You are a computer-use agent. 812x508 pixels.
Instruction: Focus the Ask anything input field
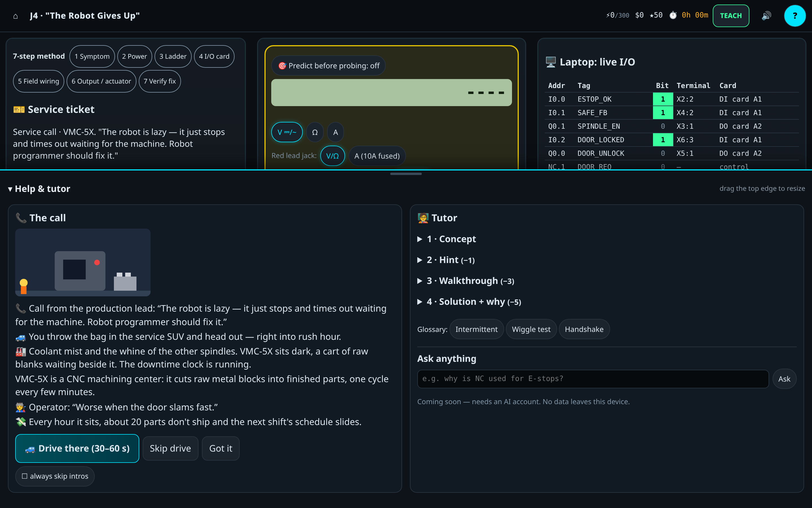click(x=593, y=379)
